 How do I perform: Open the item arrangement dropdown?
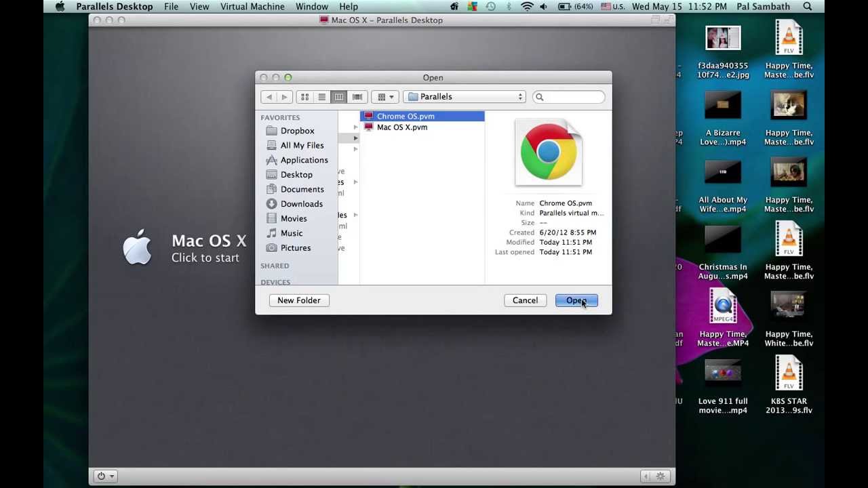pos(385,97)
